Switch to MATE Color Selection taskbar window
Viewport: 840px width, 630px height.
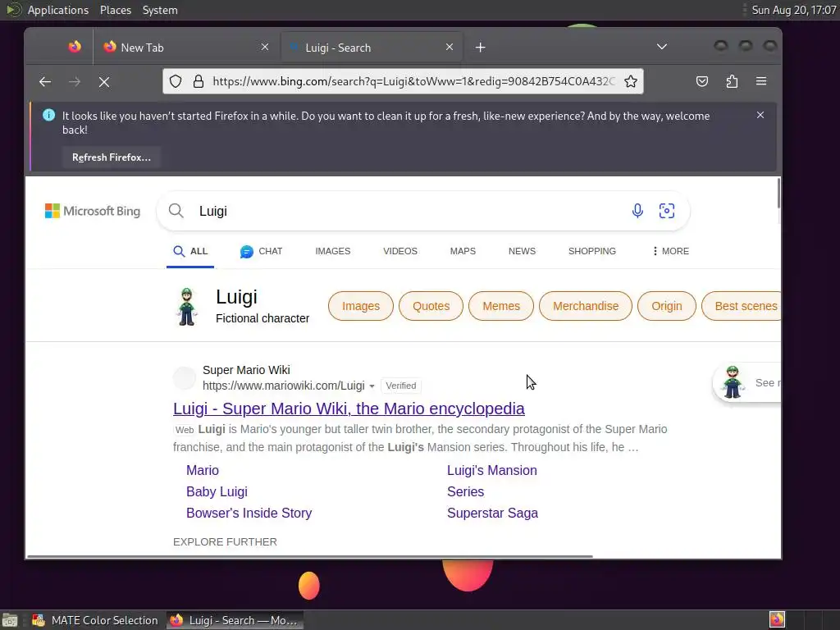95,620
